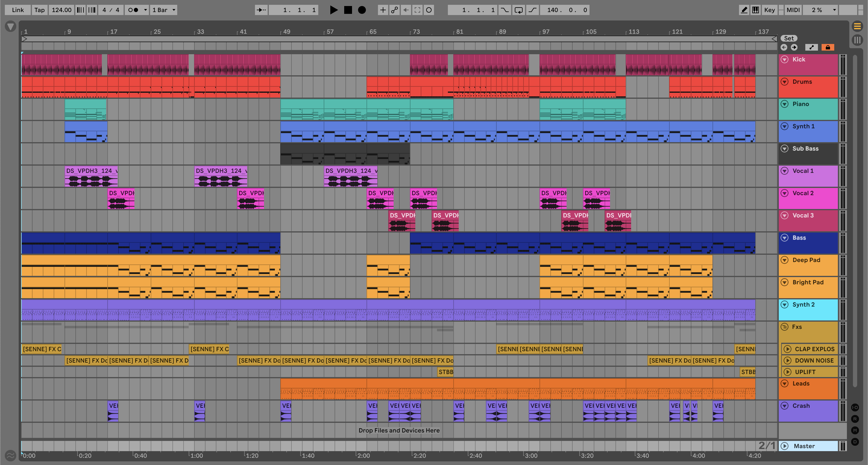Switch to Arrangement View selector icon
This screenshot has height=465, width=868.
point(857,26)
